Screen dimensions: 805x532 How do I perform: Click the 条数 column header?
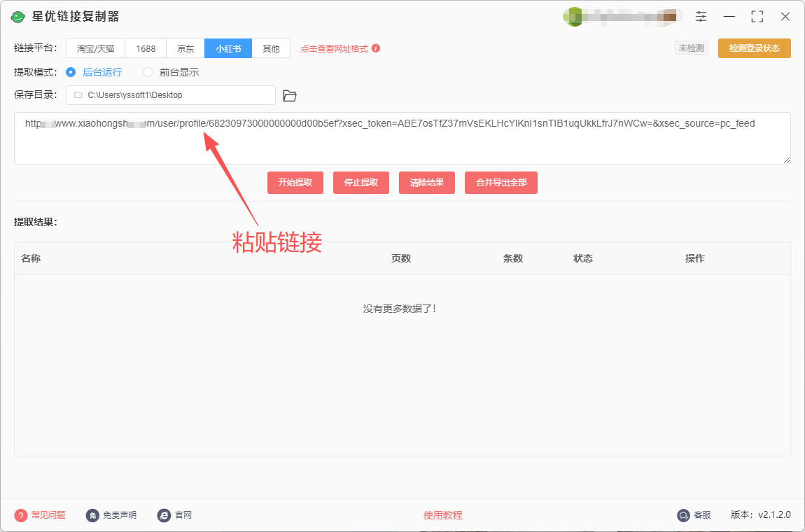tap(513, 259)
